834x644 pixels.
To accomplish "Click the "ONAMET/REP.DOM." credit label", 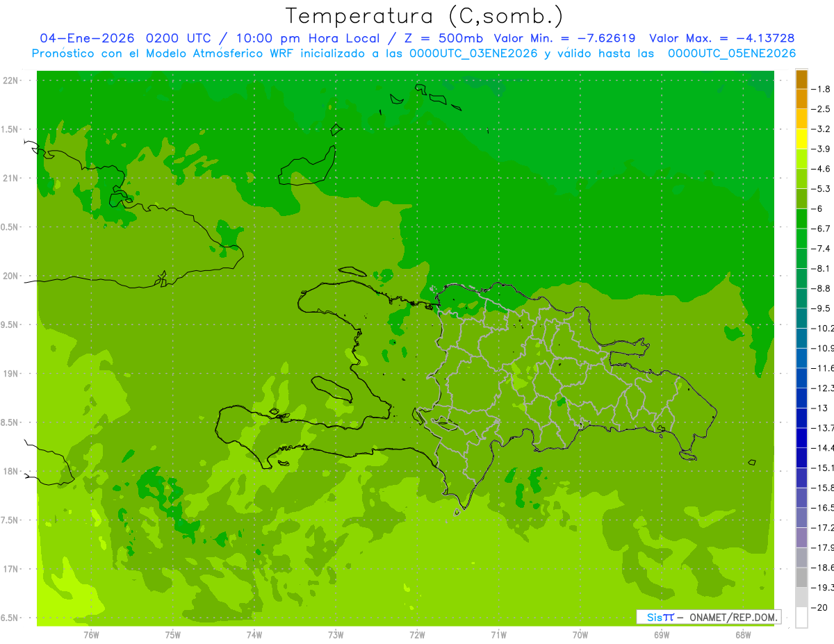I will coord(733,617).
